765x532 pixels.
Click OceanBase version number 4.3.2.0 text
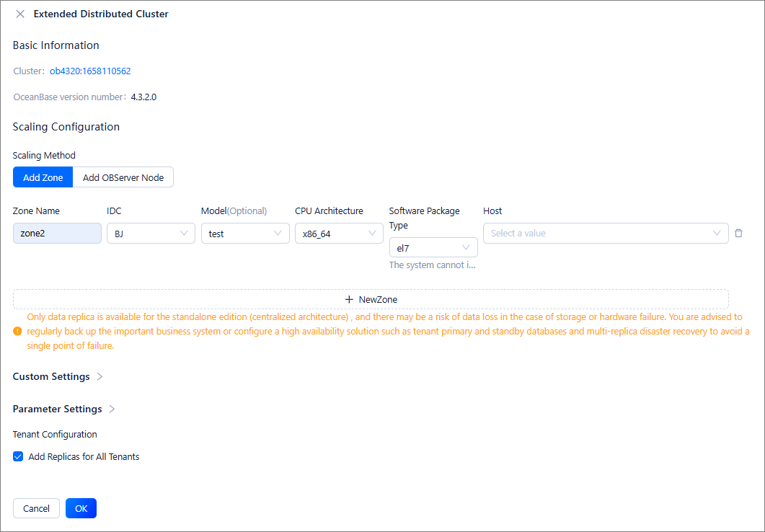coord(143,97)
